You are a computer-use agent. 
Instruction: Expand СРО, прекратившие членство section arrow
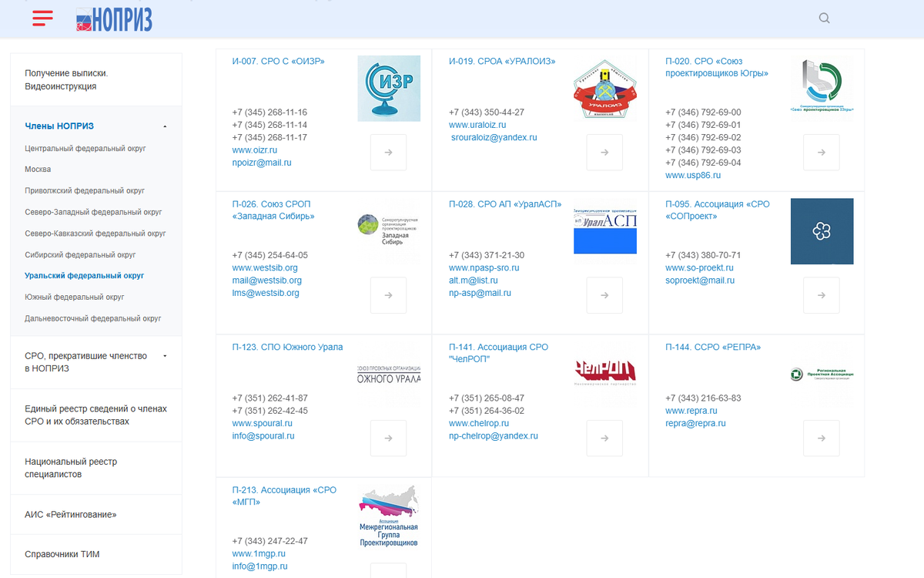click(165, 356)
